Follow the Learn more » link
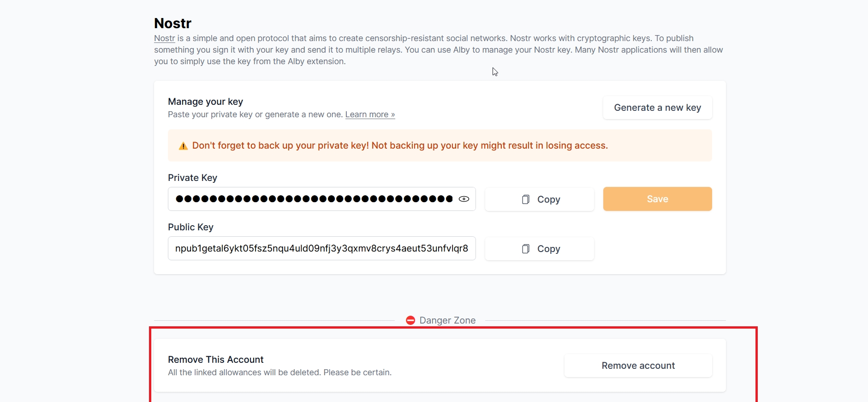Viewport: 868px width, 402px height. [370, 114]
